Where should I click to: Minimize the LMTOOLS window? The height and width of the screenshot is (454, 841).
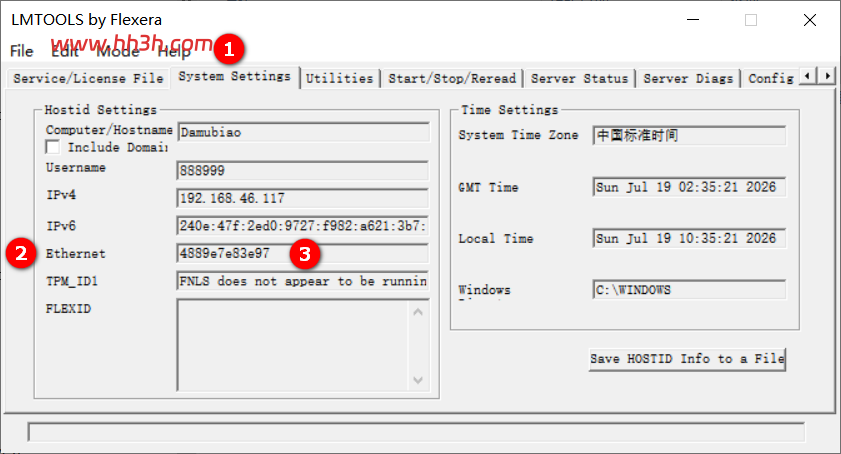pos(693,20)
